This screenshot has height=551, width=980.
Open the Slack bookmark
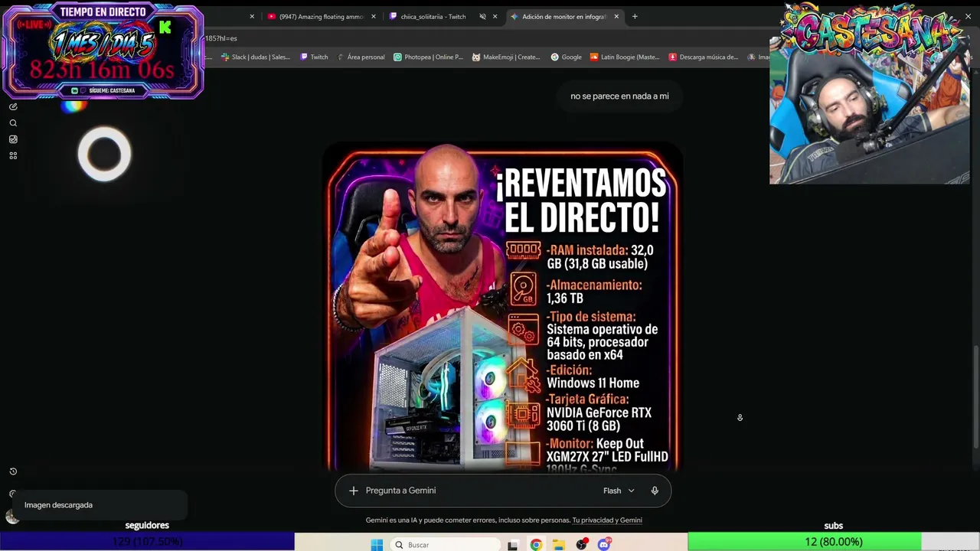(x=256, y=57)
